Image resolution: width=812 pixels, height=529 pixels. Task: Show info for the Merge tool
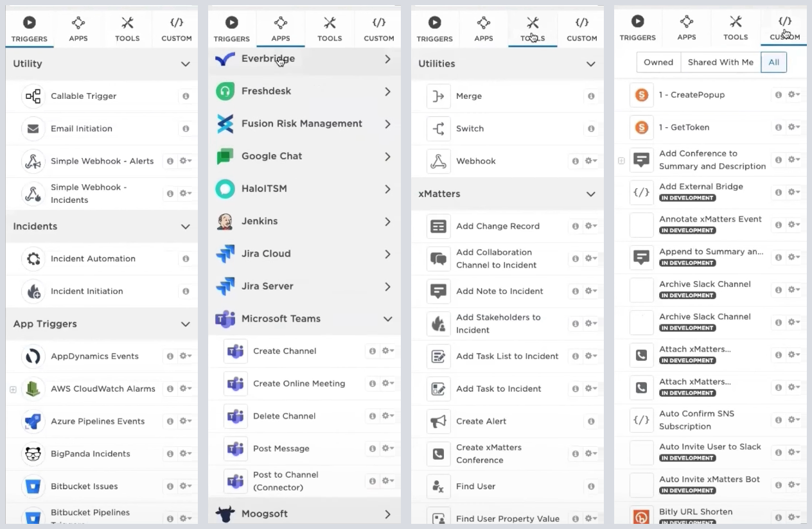[590, 96]
